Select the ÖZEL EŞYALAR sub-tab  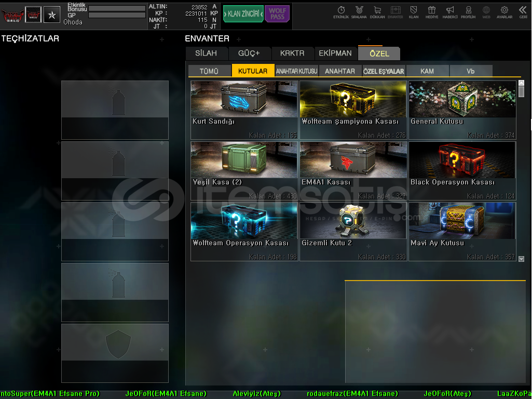[x=384, y=71]
